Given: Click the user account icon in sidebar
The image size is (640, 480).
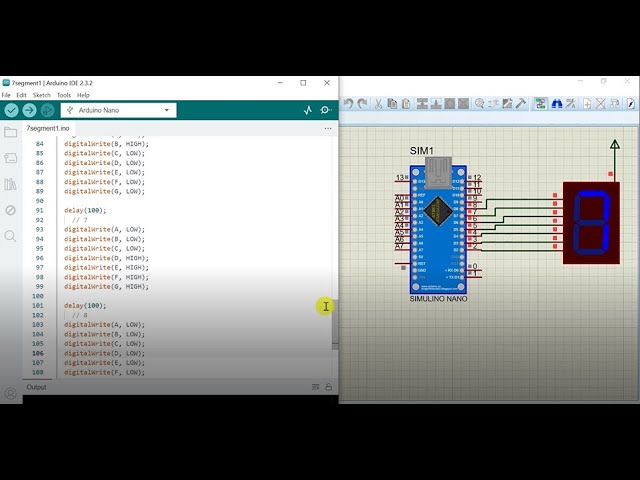Looking at the screenshot, I should pos(11,393).
